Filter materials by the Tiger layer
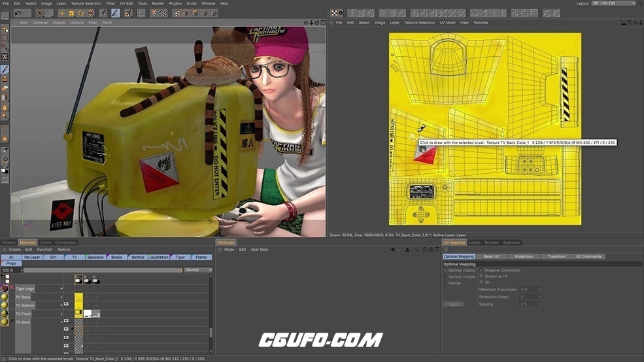Screen dimensions: 644x362 pos(180,257)
